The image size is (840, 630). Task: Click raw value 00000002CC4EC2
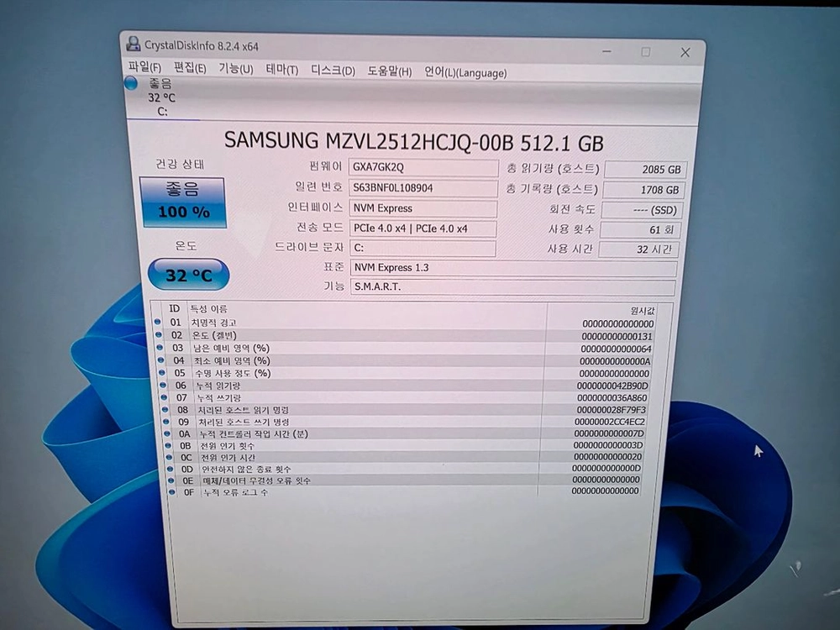(x=610, y=422)
